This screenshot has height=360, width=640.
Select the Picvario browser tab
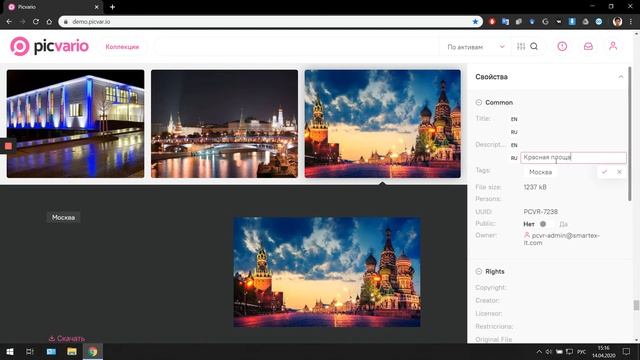pos(53,7)
